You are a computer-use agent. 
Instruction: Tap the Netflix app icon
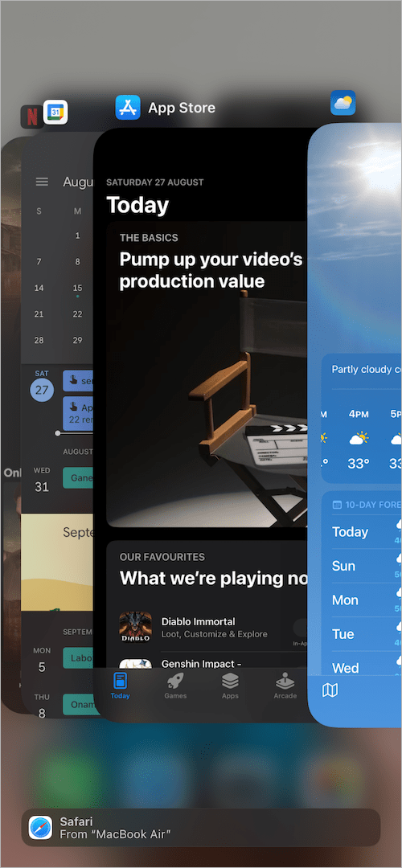(31, 117)
